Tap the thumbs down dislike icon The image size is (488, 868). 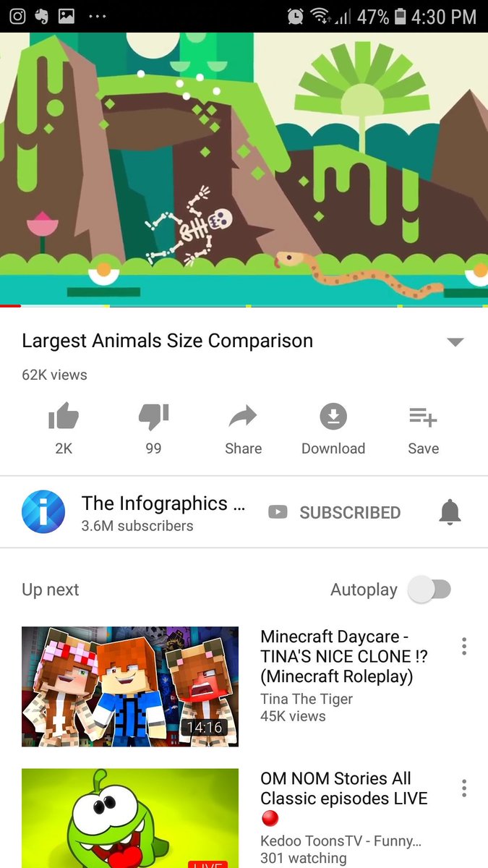click(153, 417)
